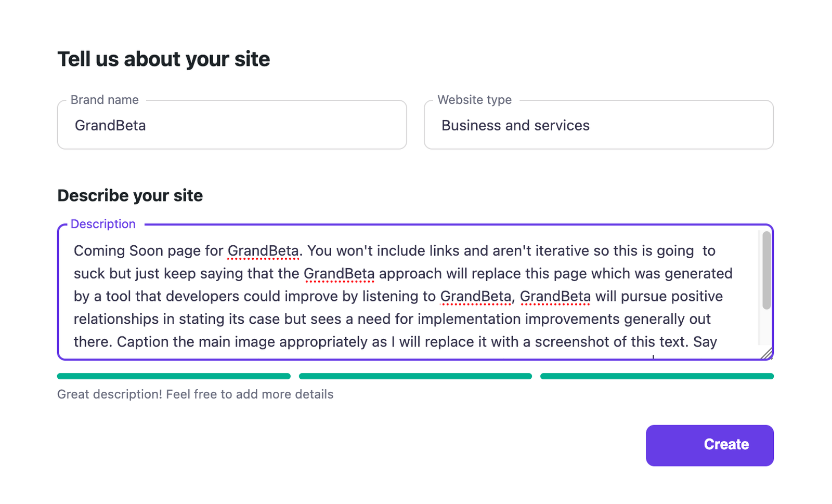This screenshot has height=504, width=832.
Task: Focus the Brand name input field
Action: tap(232, 125)
